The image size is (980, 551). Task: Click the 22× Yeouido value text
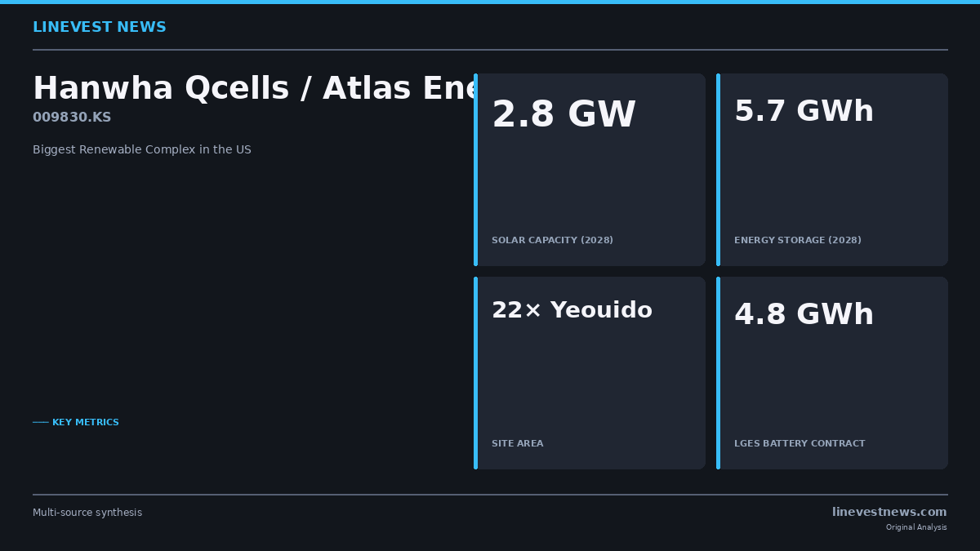[572, 311]
